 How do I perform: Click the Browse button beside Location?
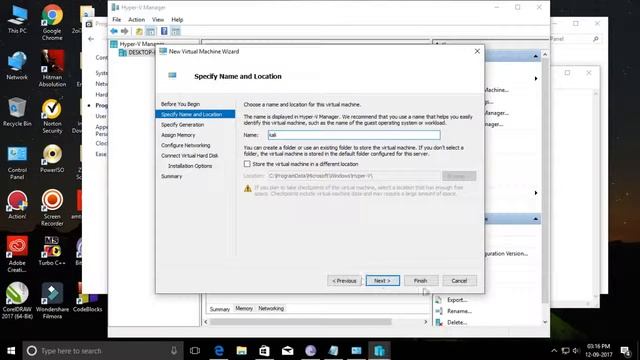click(x=459, y=176)
